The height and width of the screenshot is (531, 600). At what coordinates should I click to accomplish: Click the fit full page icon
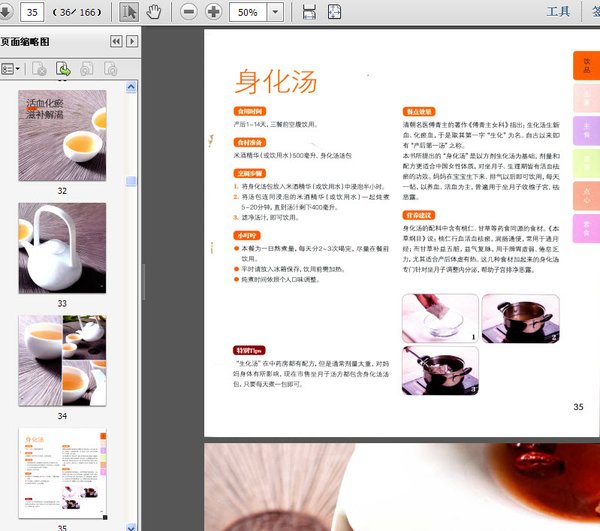(x=335, y=12)
